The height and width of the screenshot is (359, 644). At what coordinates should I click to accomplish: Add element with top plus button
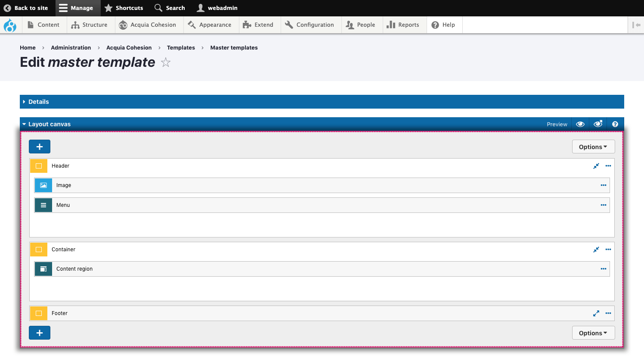pos(40,147)
